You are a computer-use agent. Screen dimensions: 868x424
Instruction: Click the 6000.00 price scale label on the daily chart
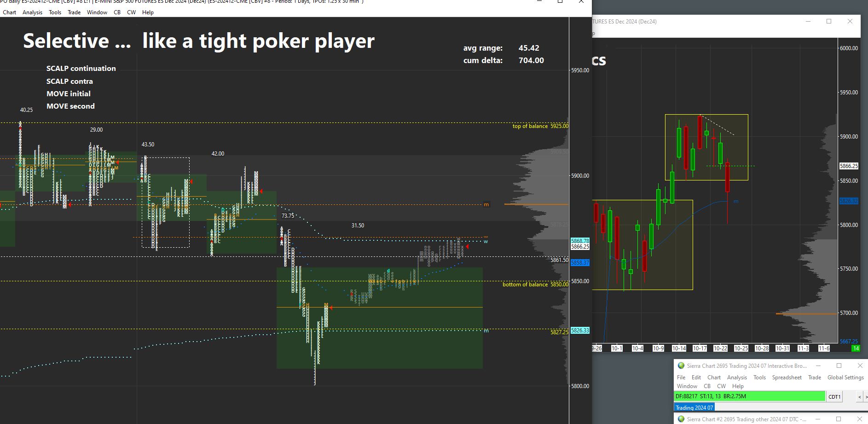[x=849, y=48]
